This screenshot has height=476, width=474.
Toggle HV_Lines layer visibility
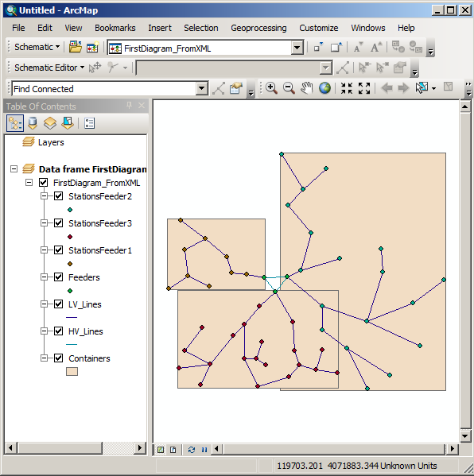pyautogui.click(x=58, y=331)
